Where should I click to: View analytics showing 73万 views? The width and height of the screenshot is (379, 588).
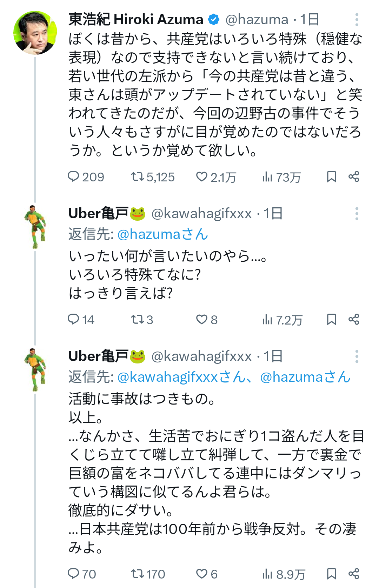click(x=281, y=177)
